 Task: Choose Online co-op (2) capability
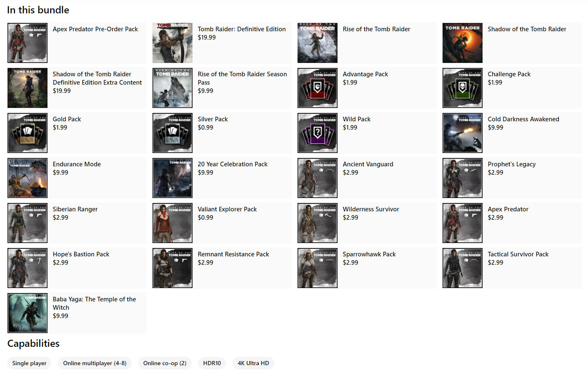click(165, 363)
